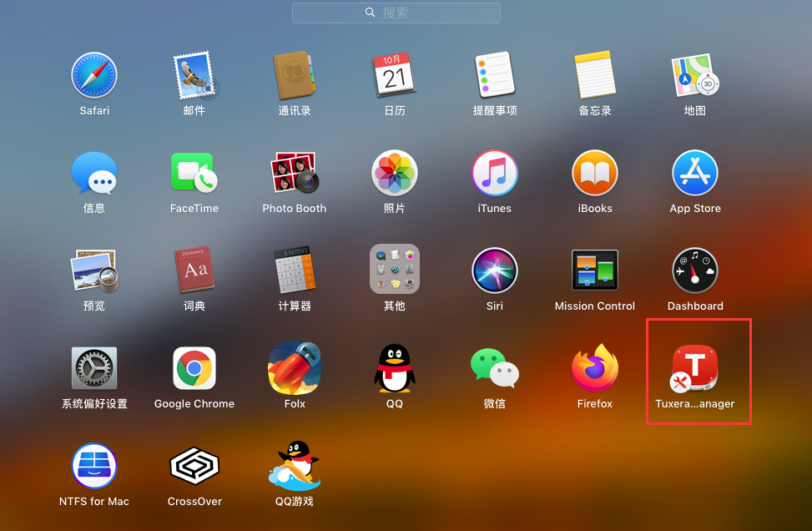Launch FaceTime
Viewport: 812px width, 531px height.
tap(194, 172)
